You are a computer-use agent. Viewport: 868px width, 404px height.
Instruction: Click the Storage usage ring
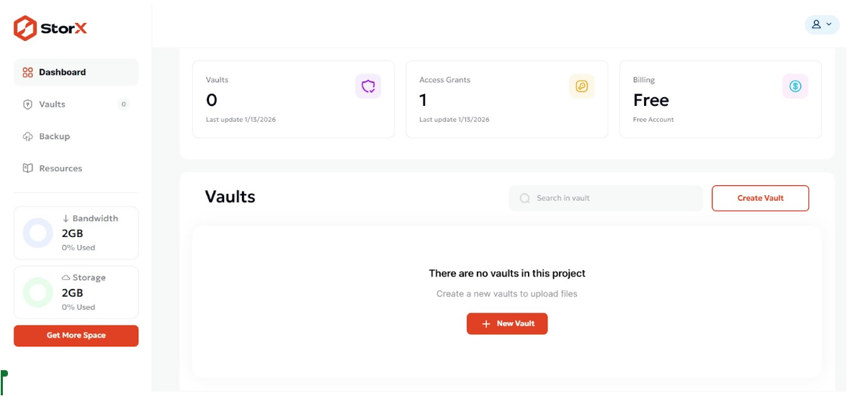[38, 292]
